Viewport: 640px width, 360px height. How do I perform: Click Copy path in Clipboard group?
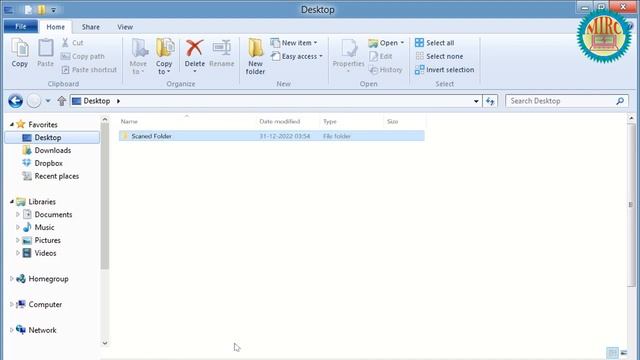click(x=83, y=56)
